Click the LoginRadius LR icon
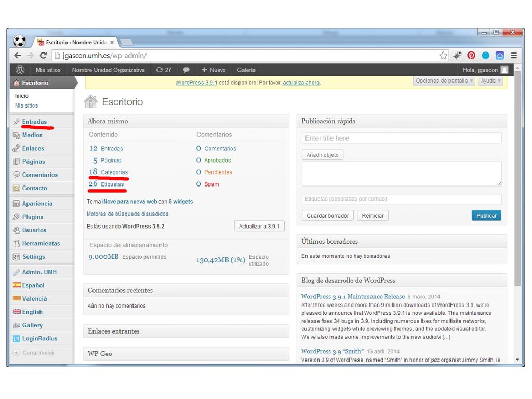This screenshot has width=532, height=399. click(16, 339)
